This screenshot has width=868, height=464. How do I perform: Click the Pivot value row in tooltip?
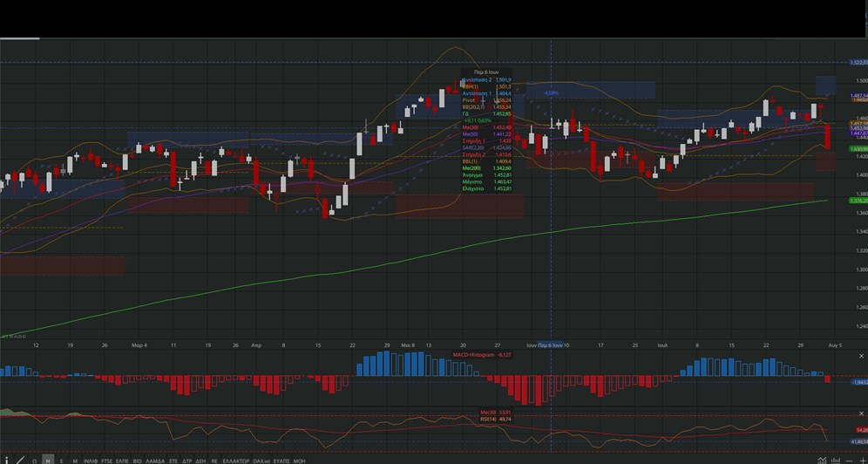486,100
